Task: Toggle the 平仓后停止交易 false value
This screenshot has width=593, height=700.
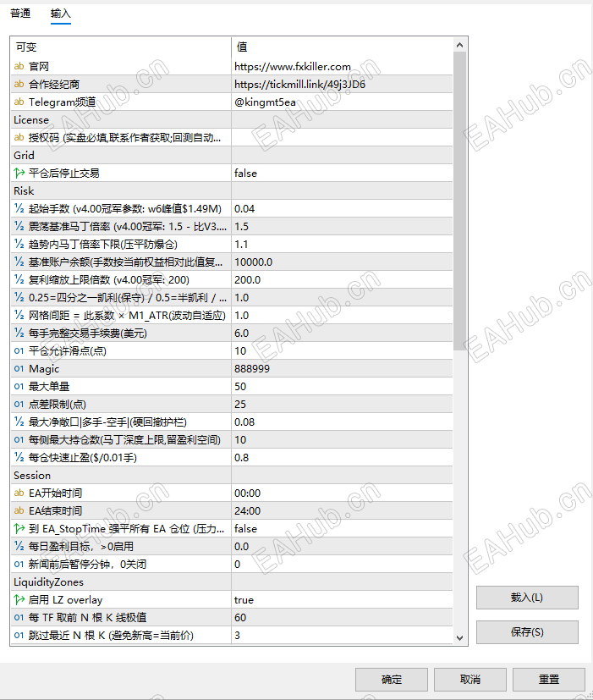Action: coord(342,174)
